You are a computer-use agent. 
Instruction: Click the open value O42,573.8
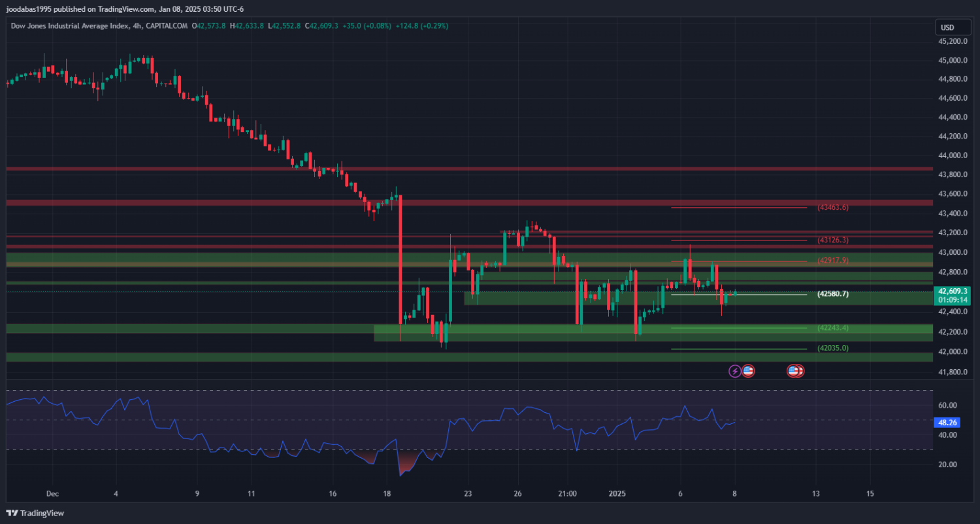[209, 25]
